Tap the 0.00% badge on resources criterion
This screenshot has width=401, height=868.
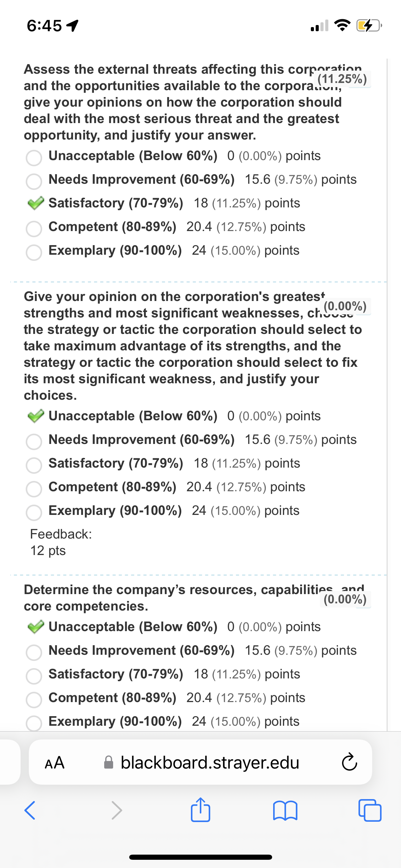click(x=345, y=599)
